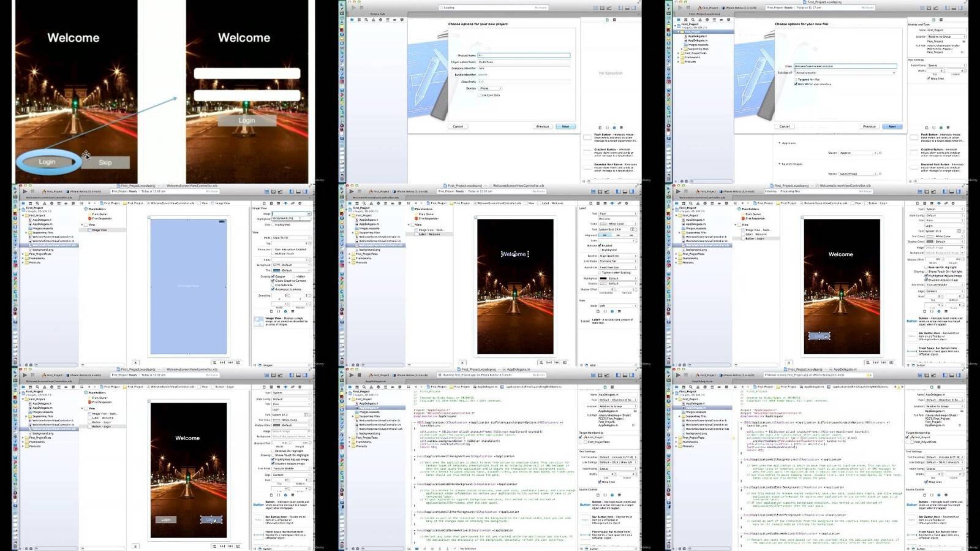This screenshot has width=980, height=551.
Task: Open Issue navigator icon in new file window
Action: [x=699, y=20]
